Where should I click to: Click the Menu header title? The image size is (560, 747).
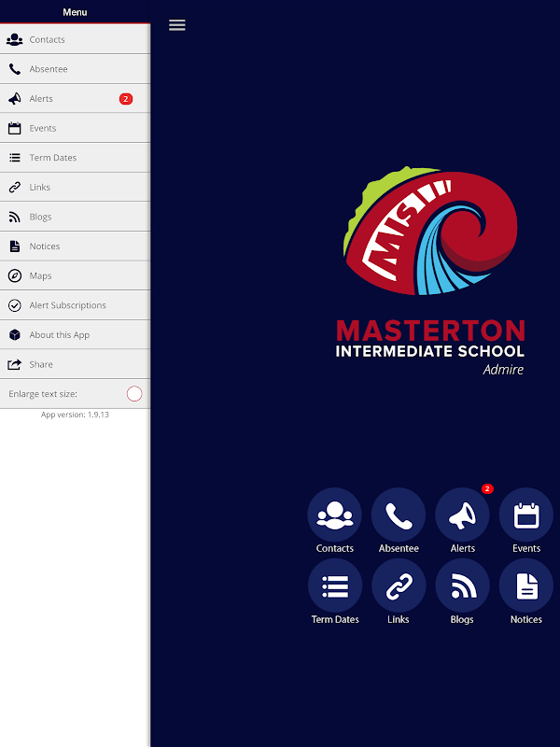point(75,12)
